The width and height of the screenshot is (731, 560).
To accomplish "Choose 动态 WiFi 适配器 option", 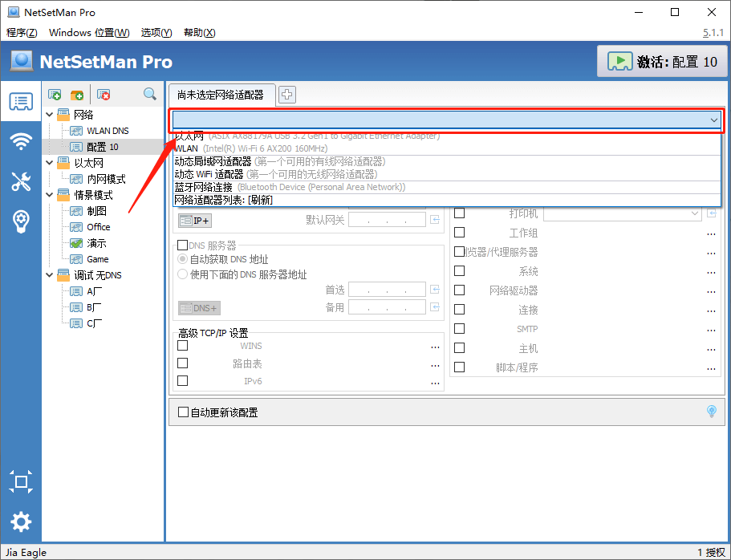I will (447, 174).
